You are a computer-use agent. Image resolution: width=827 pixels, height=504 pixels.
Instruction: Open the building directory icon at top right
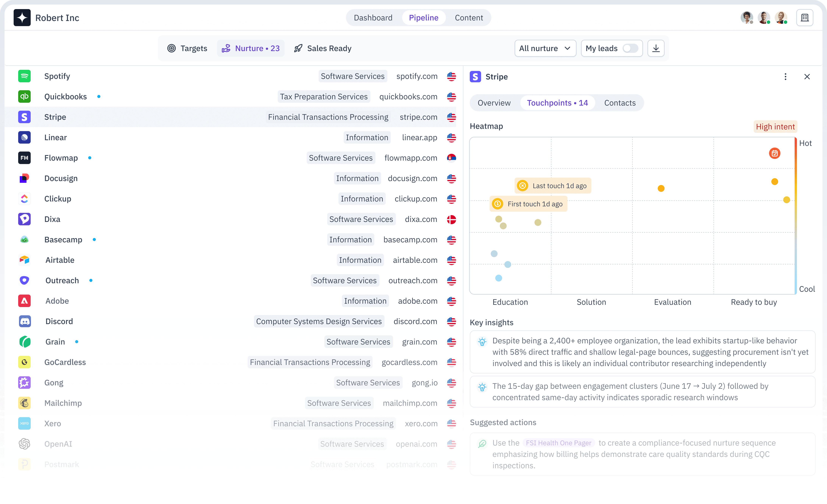(x=804, y=17)
